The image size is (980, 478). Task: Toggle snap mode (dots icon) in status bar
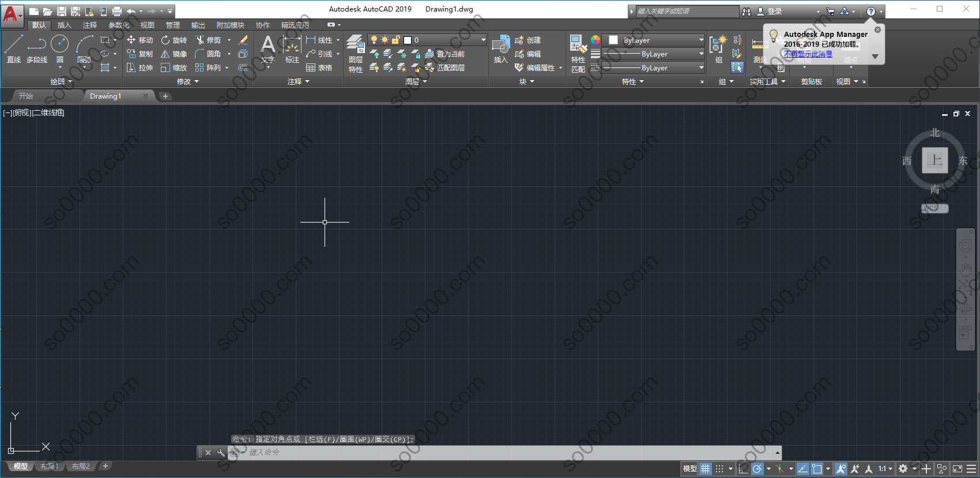(x=719, y=469)
